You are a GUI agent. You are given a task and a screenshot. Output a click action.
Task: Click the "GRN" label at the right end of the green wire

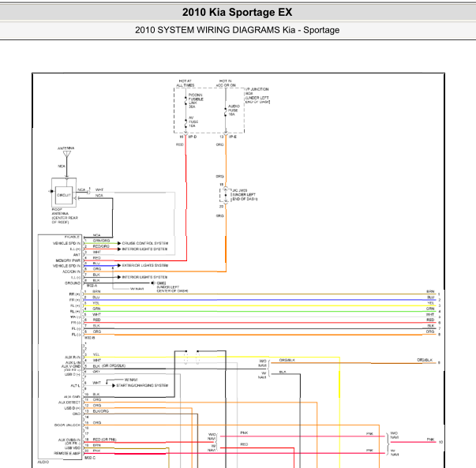point(430,309)
